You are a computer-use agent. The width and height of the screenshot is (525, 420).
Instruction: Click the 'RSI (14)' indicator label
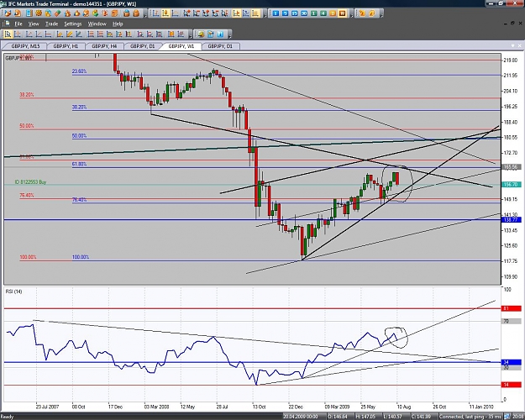pyautogui.click(x=13, y=291)
